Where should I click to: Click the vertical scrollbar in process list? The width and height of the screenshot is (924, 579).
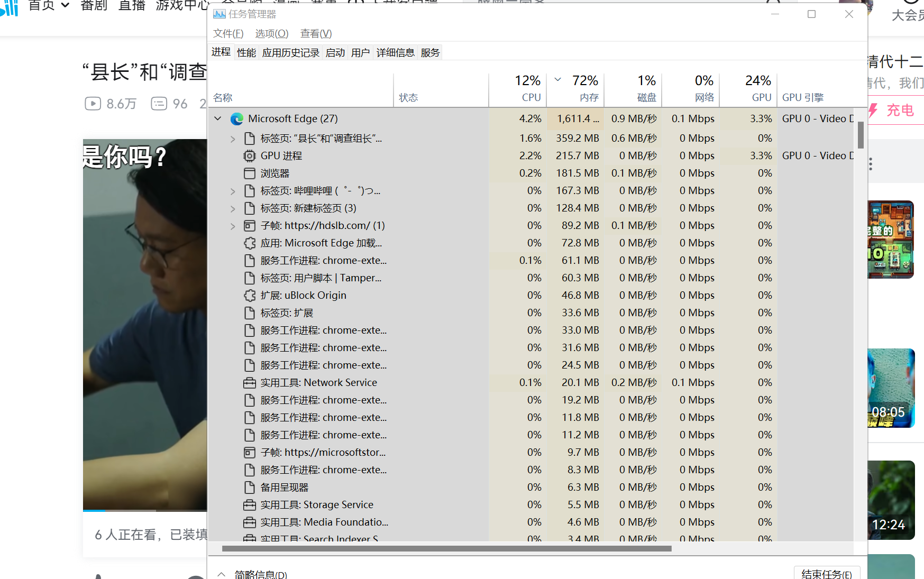861,135
